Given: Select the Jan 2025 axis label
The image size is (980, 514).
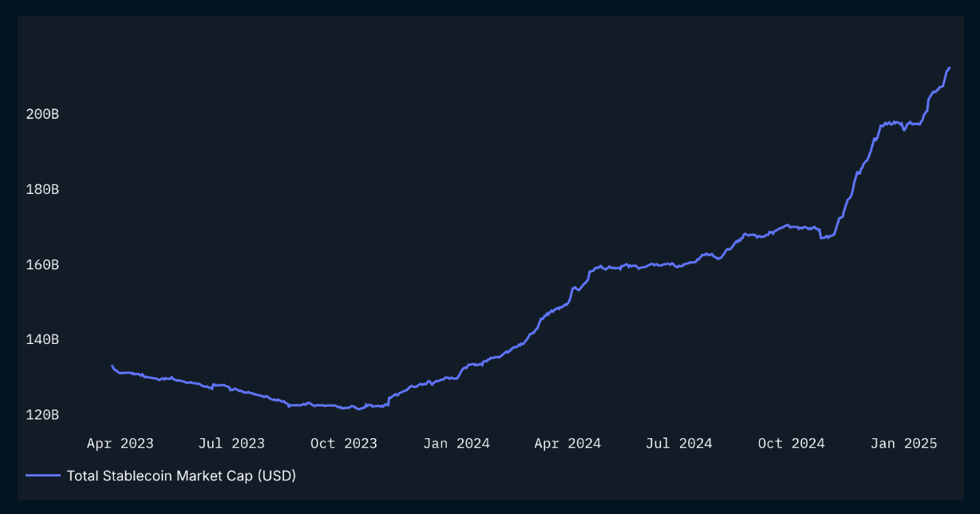Looking at the screenshot, I should click(903, 443).
